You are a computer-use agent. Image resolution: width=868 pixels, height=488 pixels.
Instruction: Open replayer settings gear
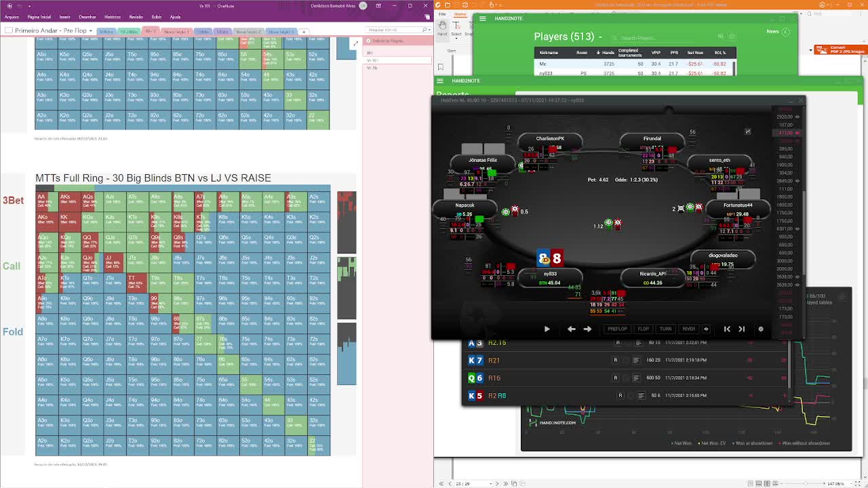click(x=760, y=329)
